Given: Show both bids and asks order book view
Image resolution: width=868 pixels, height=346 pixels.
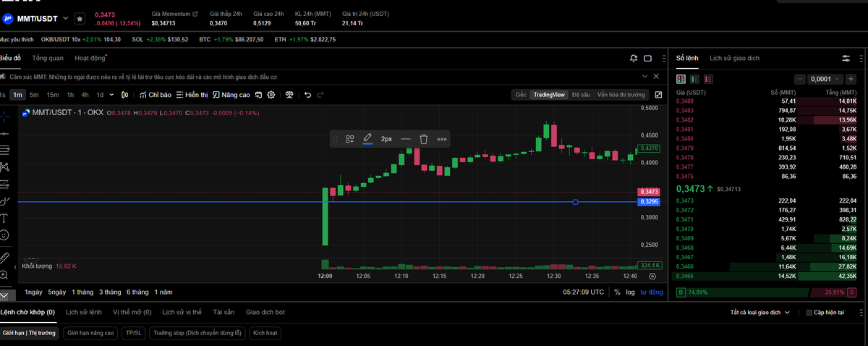Looking at the screenshot, I should click(x=681, y=79).
